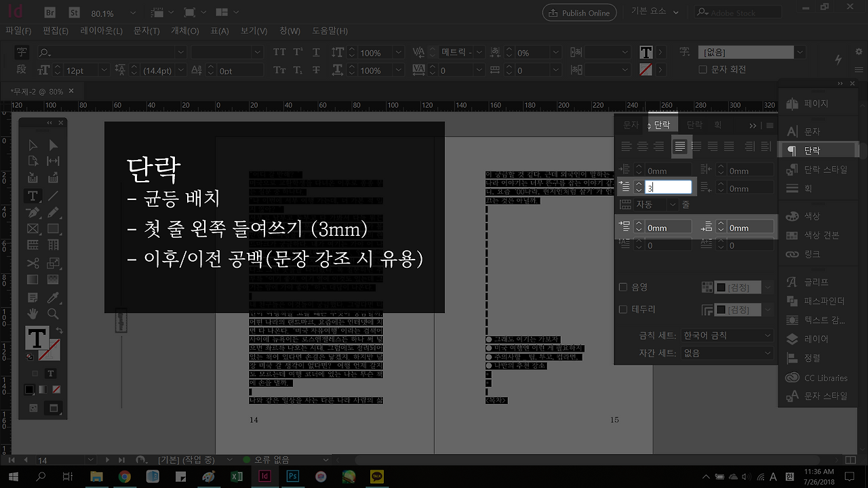Select the Free Transform tool
Screen dimensions: 868x488
click(x=53, y=263)
